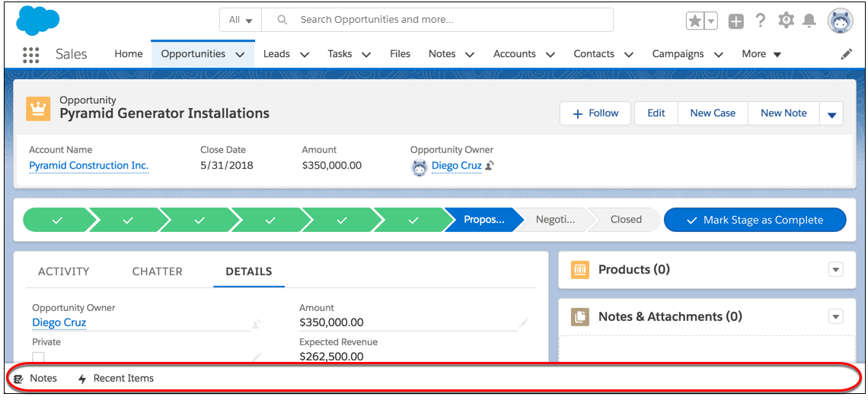
Task: Open the Accounts tab
Action: (514, 54)
